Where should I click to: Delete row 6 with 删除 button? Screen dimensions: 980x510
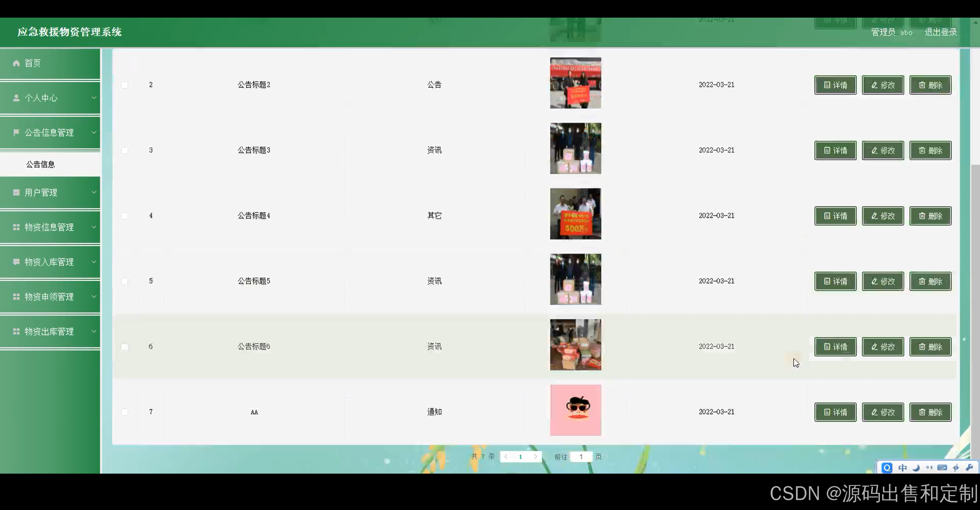pyautogui.click(x=930, y=347)
